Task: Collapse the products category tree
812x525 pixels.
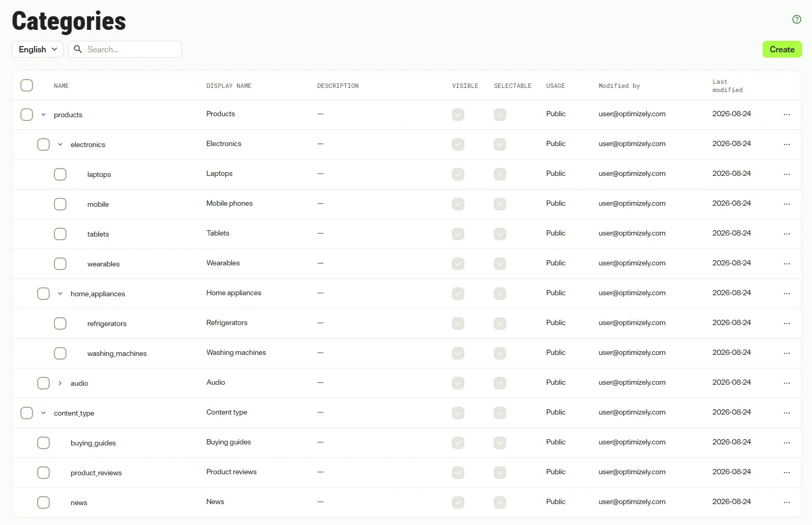Action: (43, 115)
